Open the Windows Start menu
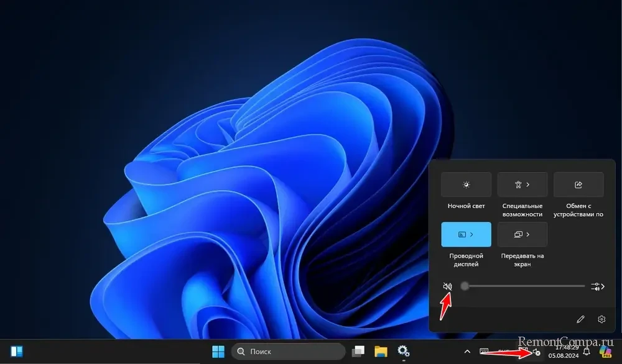The height and width of the screenshot is (364, 622). (218, 352)
